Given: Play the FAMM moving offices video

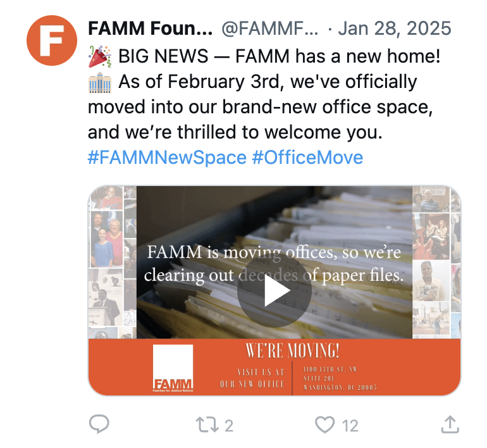Looking at the screenshot, I should (x=274, y=290).
